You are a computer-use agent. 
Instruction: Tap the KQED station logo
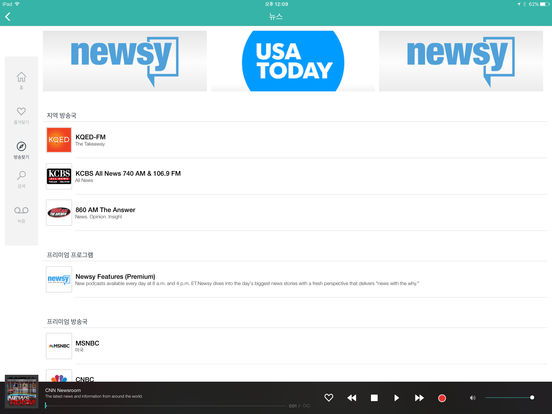pyautogui.click(x=59, y=140)
